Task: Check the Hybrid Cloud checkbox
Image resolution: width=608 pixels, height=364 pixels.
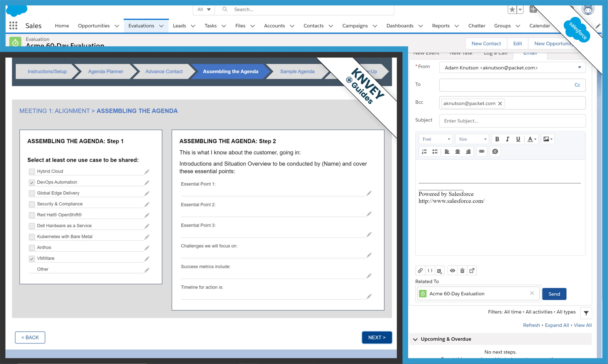Action: pos(32,171)
